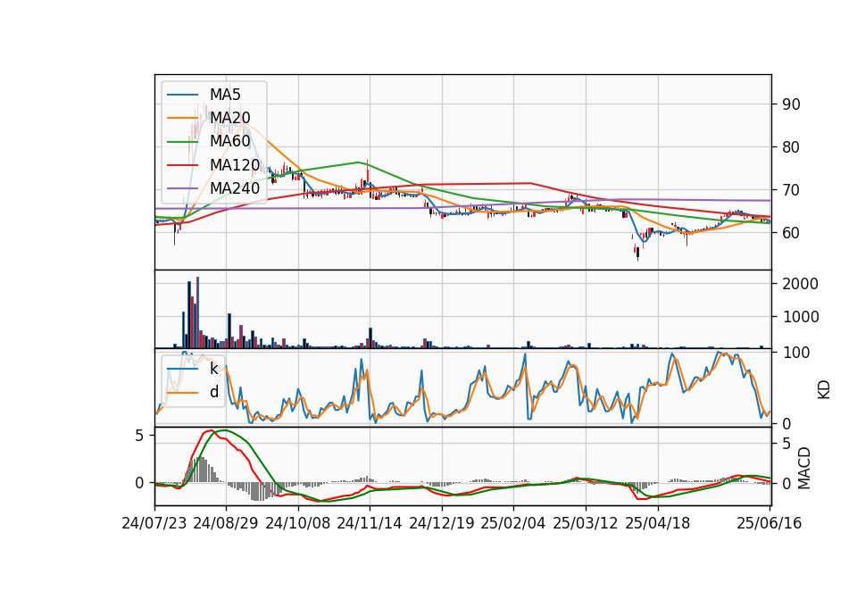Screen dimensions: 857x616
Task: Click the 70 price axis label
Action: click(791, 190)
